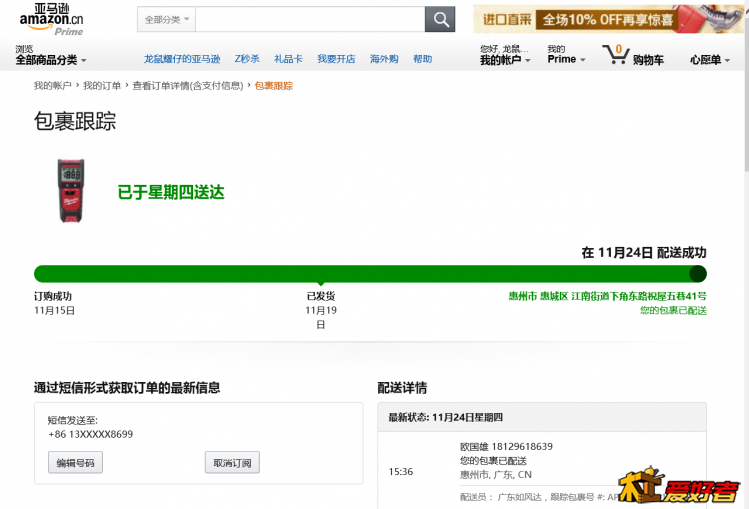Viewport: 749px width, 509px height.
Task: Open the 帮助 help link
Action: [x=422, y=59]
